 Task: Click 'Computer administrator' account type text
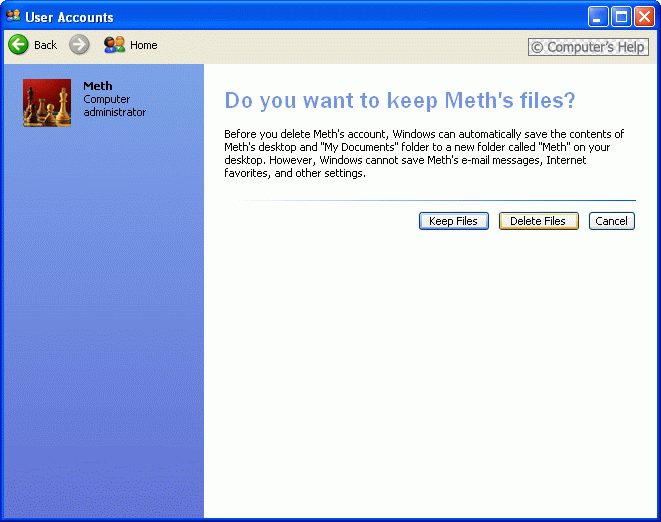tap(115, 106)
